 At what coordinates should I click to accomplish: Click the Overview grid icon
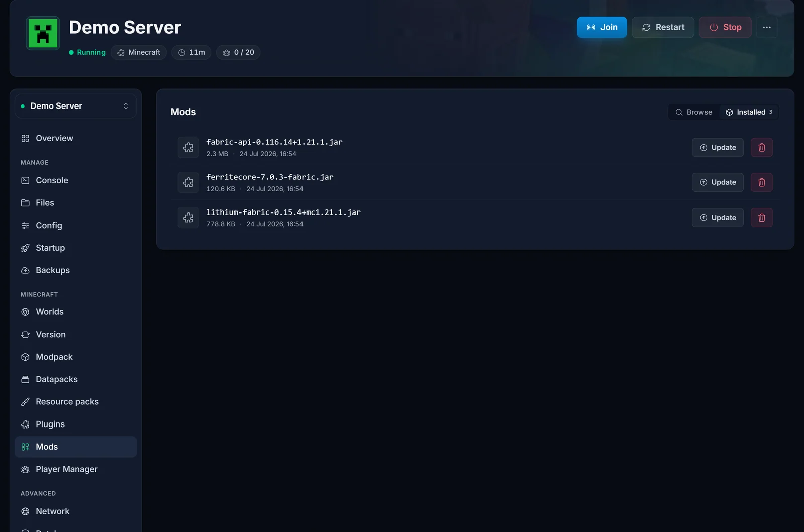25,138
